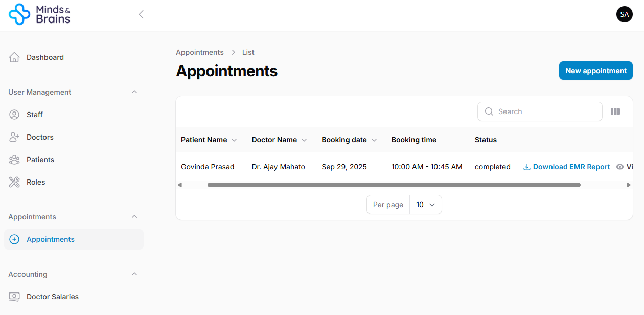
Task: Toggle table columns visibility icon
Action: pyautogui.click(x=615, y=111)
